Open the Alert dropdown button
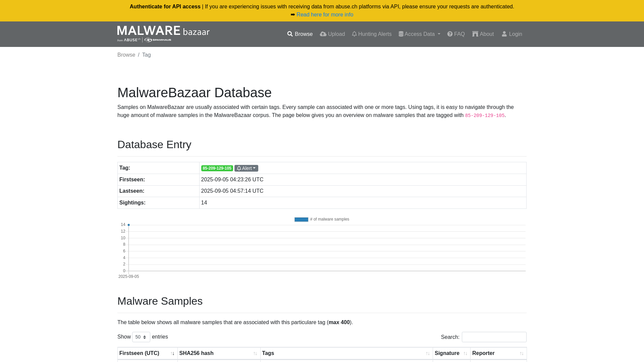Image resolution: width=644 pixels, height=362 pixels. [x=246, y=168]
